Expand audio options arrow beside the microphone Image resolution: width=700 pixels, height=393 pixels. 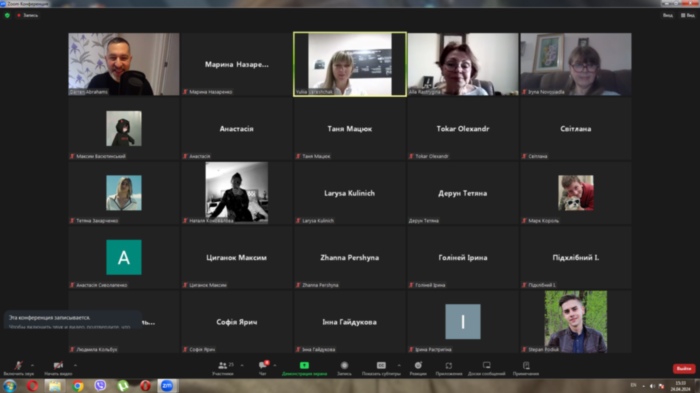[x=33, y=365]
